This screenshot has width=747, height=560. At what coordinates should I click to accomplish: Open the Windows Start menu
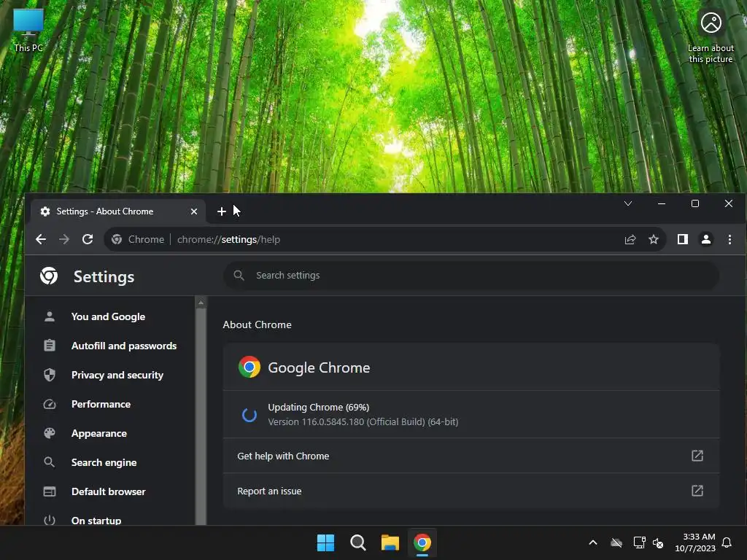tap(326, 542)
